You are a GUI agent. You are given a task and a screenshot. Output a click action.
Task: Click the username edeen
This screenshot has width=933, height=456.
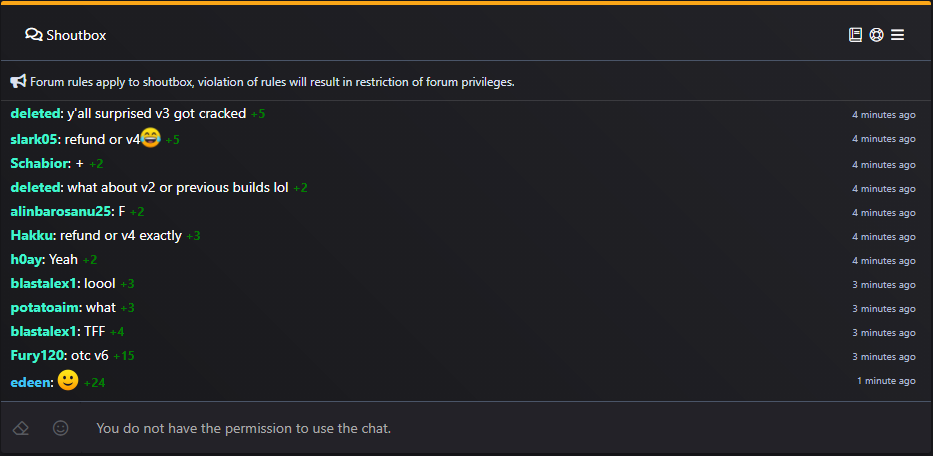[30, 383]
